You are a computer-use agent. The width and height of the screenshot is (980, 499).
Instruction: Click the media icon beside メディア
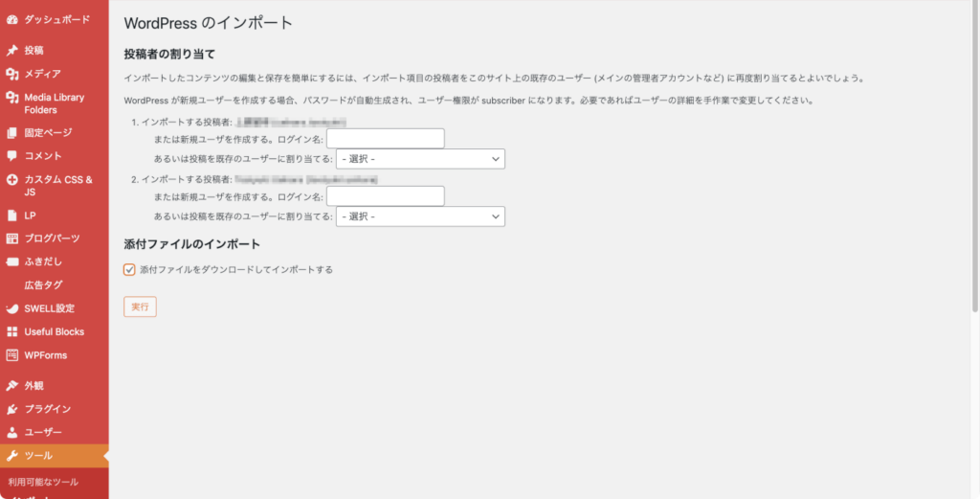pos(11,74)
